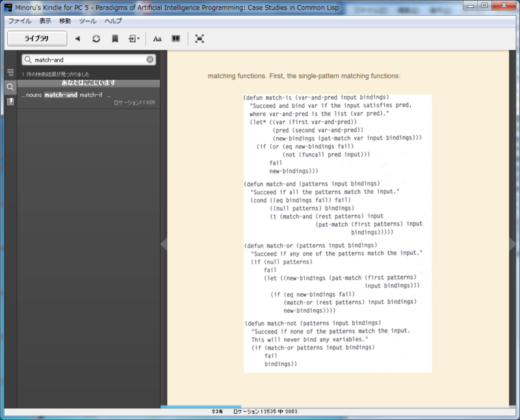The image size is (520, 420).
Task: Click the reading progress bar
Action: tap(338, 406)
